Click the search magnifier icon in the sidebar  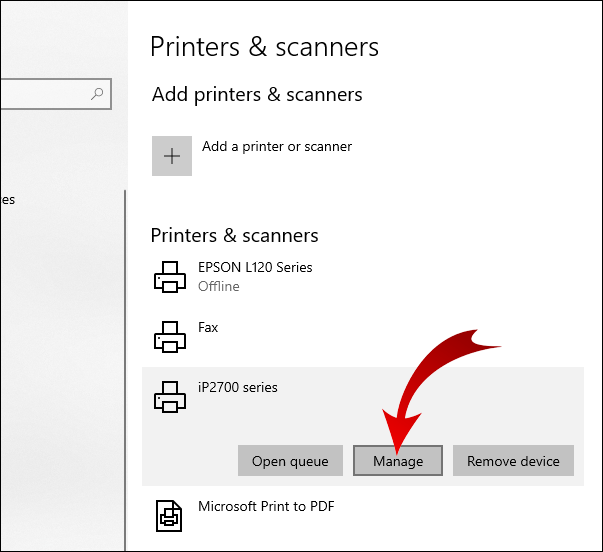(x=97, y=93)
